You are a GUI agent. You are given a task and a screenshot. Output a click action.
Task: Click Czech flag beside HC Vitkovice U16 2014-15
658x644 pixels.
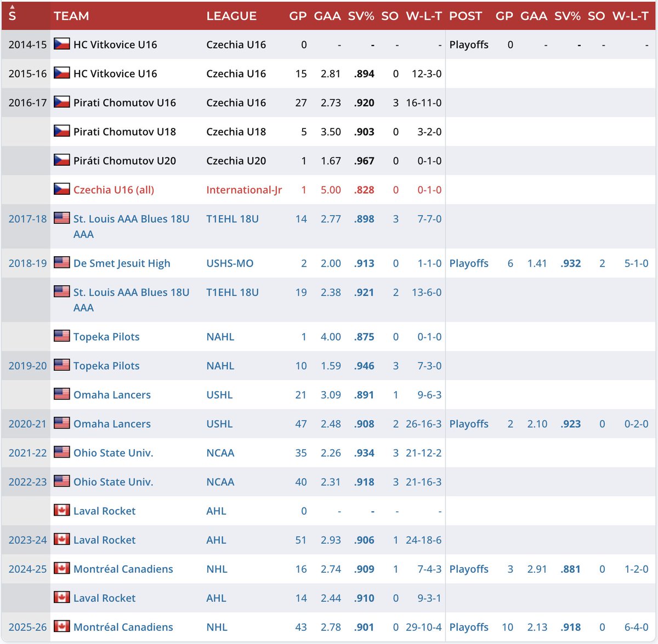pos(61,44)
